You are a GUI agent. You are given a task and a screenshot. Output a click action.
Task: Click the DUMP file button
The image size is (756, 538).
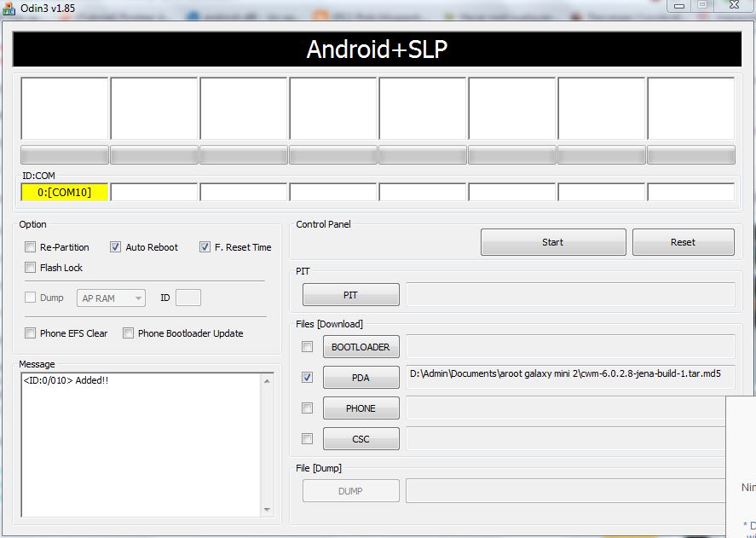tap(351, 491)
